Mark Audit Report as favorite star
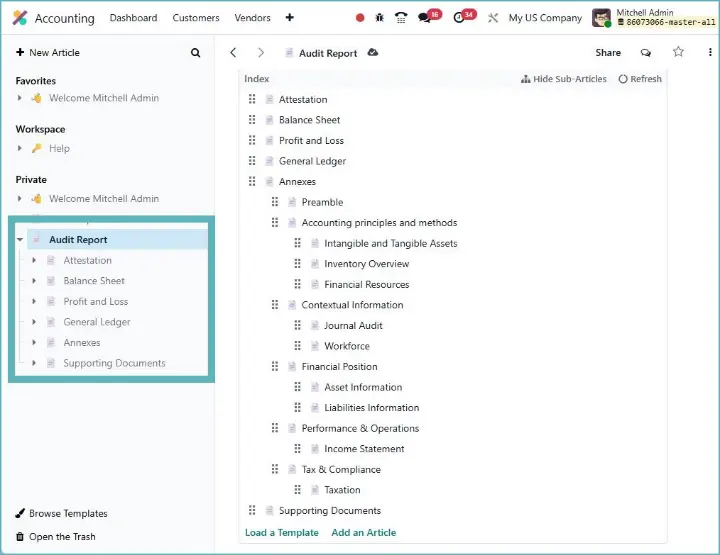The height and width of the screenshot is (555, 720). pyautogui.click(x=678, y=52)
